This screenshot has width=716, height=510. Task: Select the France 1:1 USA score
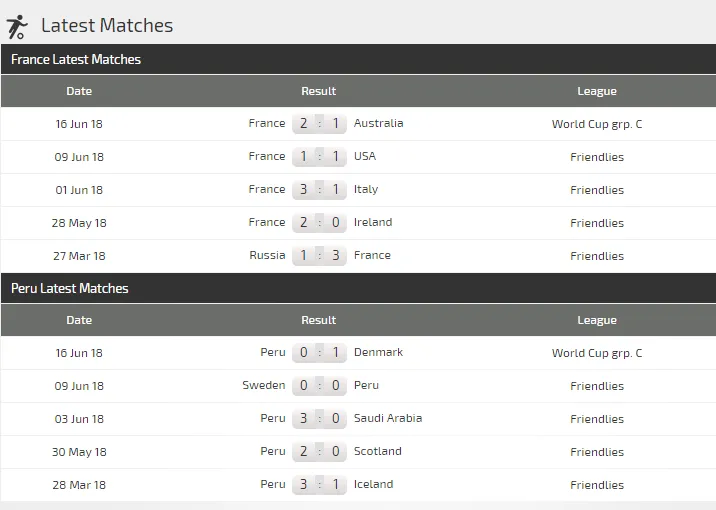(319, 156)
